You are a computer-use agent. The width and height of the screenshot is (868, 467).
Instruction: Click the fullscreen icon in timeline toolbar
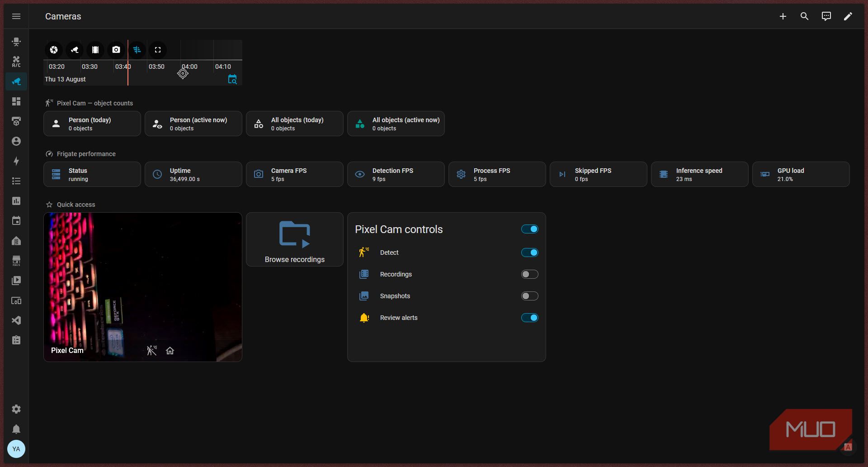click(x=158, y=50)
